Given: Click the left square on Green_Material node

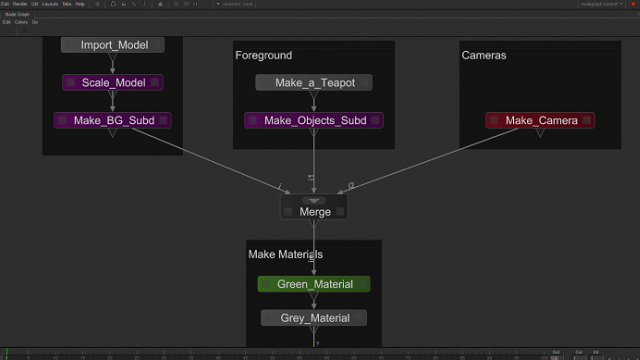Looking at the screenshot, I should (266, 284).
